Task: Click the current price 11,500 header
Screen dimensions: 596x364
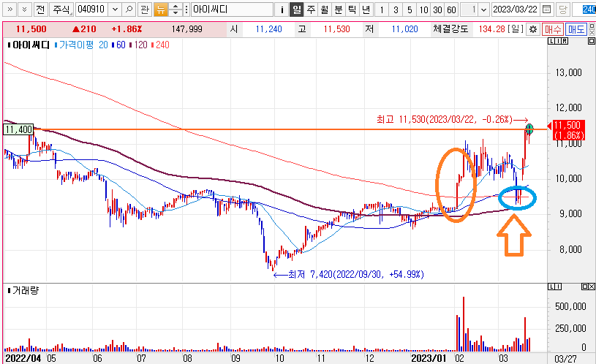Action: point(31,29)
